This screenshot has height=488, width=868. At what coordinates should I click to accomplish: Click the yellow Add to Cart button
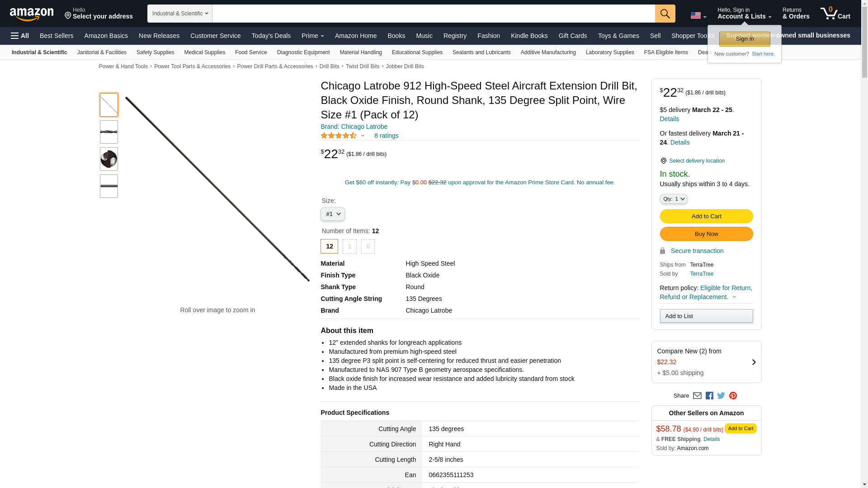tap(706, 216)
